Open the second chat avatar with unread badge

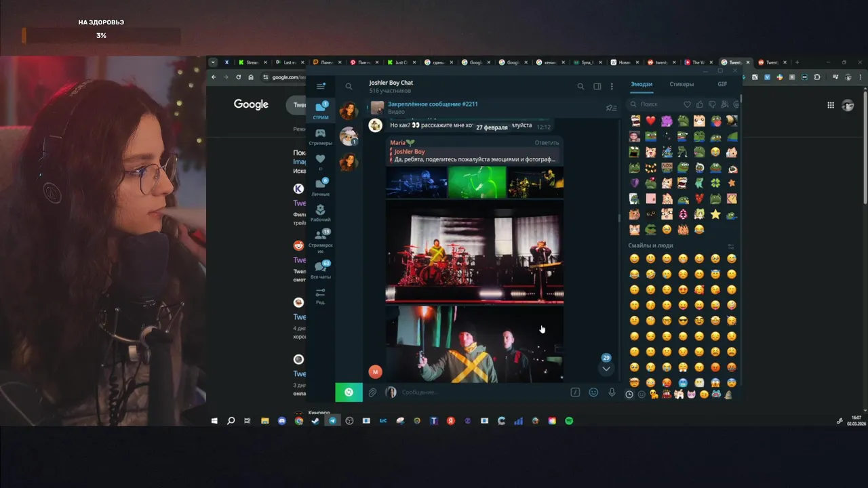tap(349, 136)
